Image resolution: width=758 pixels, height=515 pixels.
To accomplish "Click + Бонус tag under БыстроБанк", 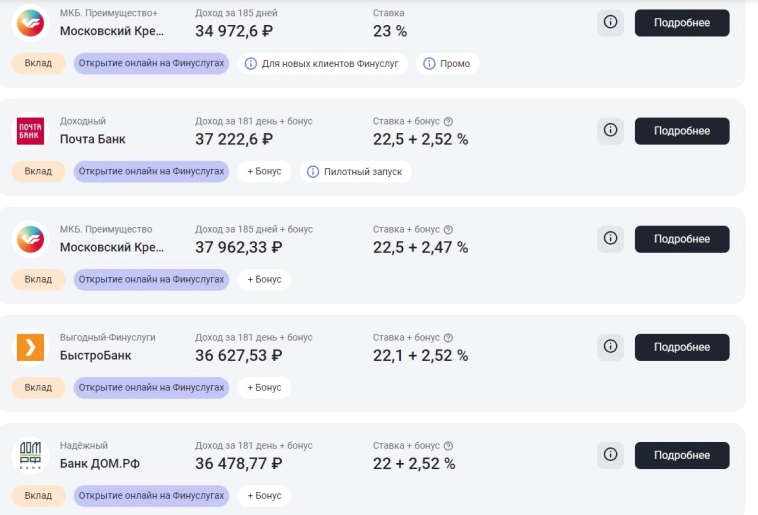I will click(x=264, y=388).
